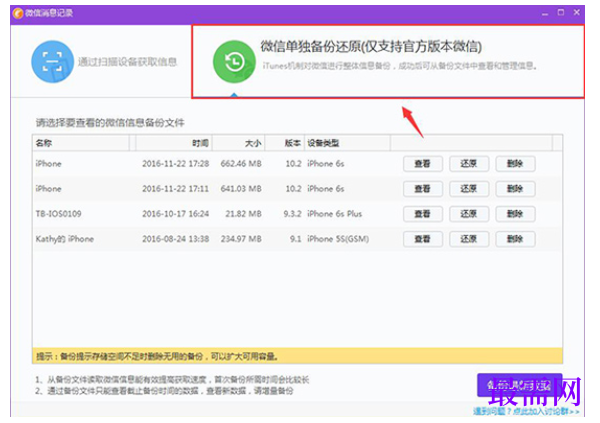Click 查看 for iPhone backup 17:11
The width and height of the screenshot is (600, 423).
(423, 189)
